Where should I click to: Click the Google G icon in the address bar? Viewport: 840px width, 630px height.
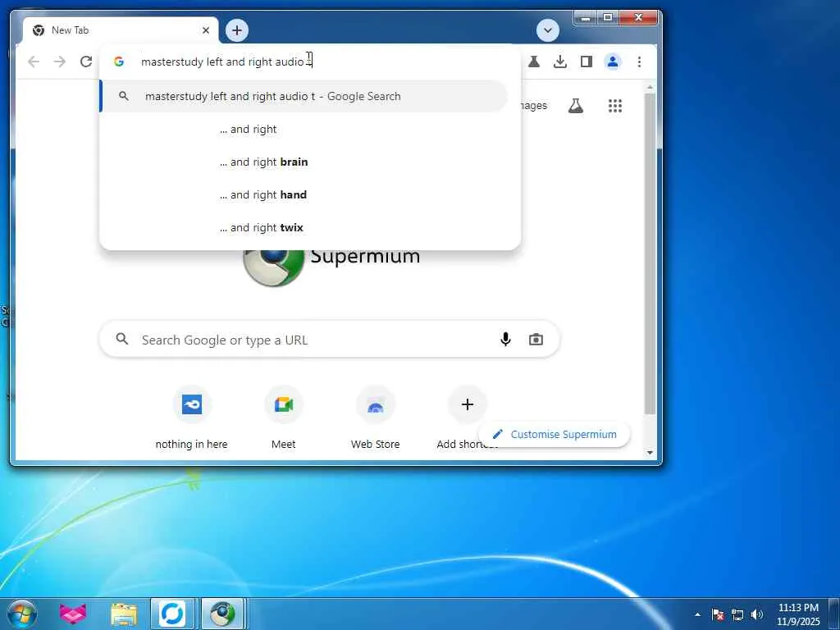[x=119, y=62]
